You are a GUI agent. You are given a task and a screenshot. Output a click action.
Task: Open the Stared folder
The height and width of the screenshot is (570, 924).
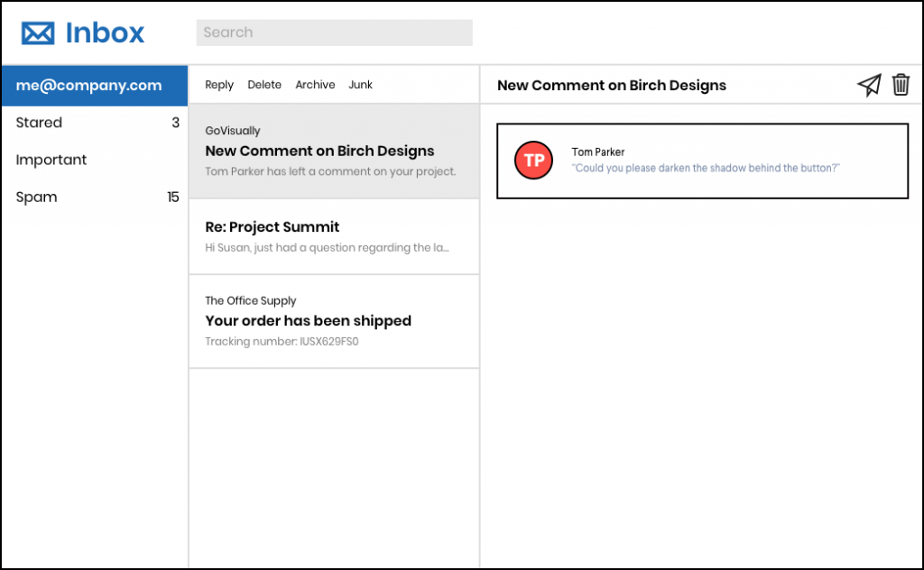(40, 123)
